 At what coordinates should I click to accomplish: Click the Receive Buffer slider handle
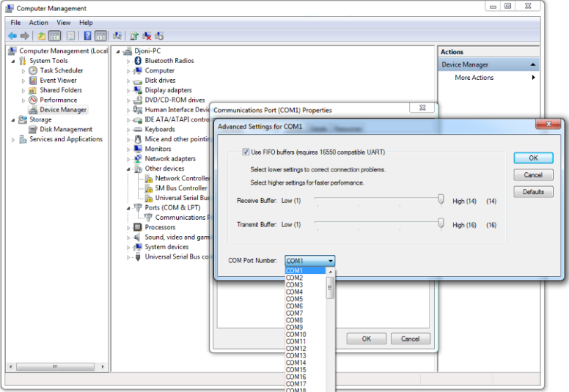point(441,199)
